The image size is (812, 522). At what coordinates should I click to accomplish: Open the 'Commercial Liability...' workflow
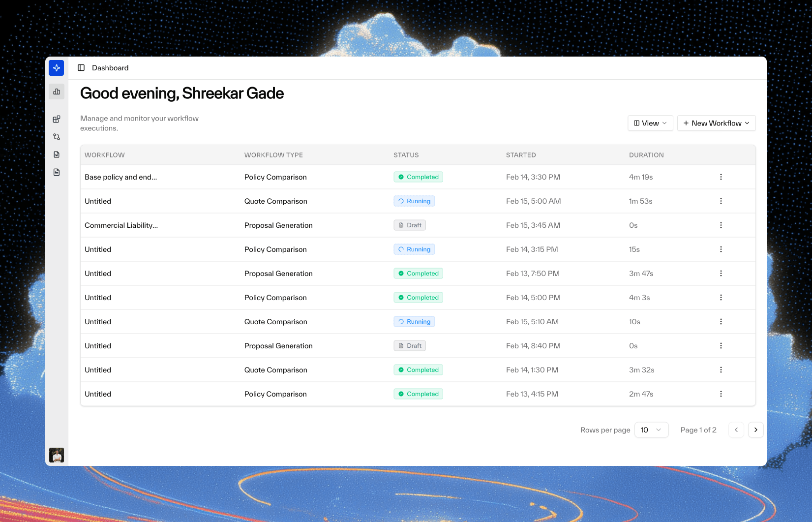pyautogui.click(x=121, y=225)
